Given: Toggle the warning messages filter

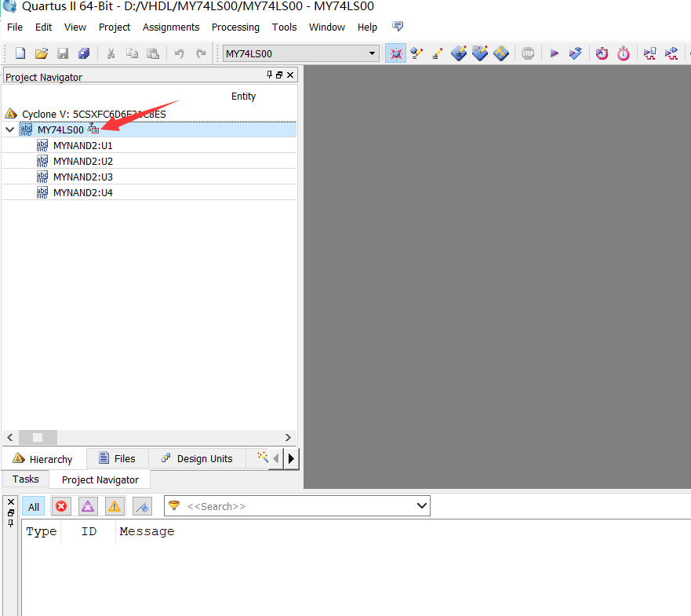Looking at the screenshot, I should (x=115, y=506).
